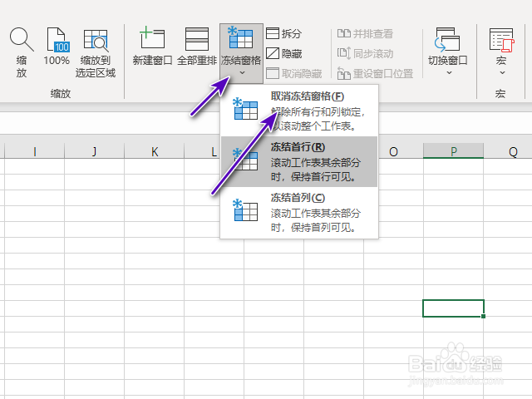The width and height of the screenshot is (532, 399).
Task: Select 冻结首列(C) menu entry
Action: pyautogui.click(x=299, y=213)
